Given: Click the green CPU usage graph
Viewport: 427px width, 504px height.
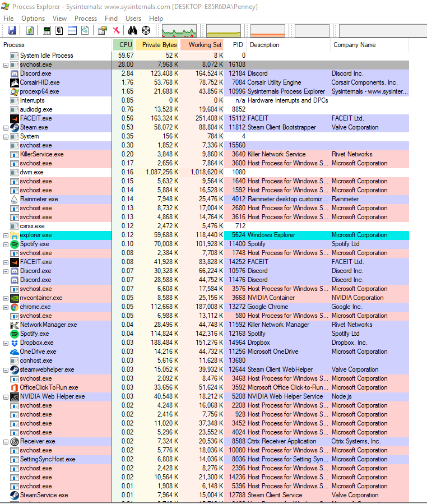Looking at the screenshot, I should point(179,31).
